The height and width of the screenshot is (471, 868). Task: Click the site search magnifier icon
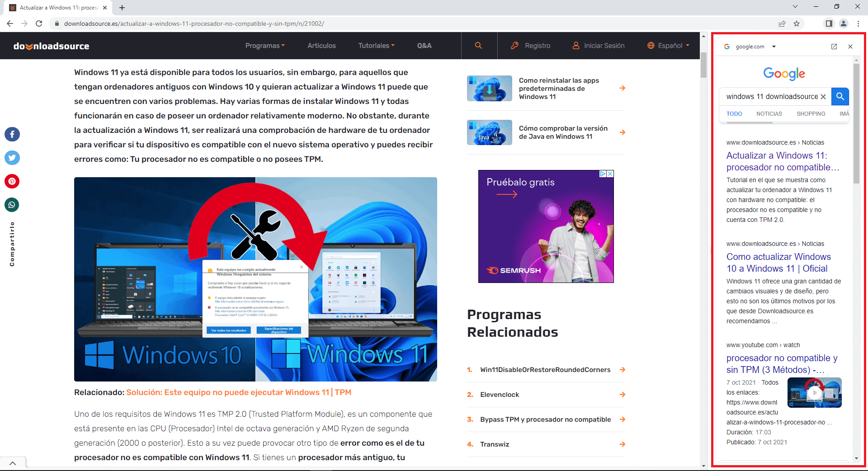pyautogui.click(x=479, y=46)
